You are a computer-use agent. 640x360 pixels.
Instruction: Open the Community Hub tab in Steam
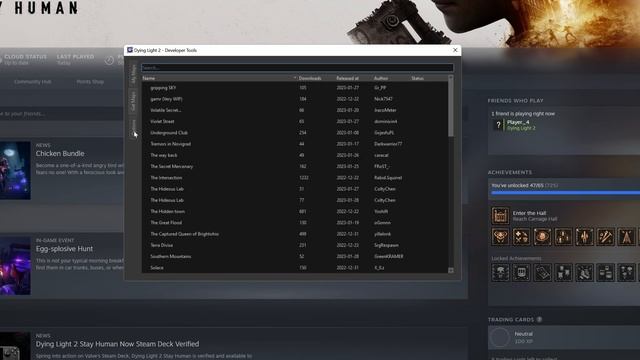(x=33, y=82)
